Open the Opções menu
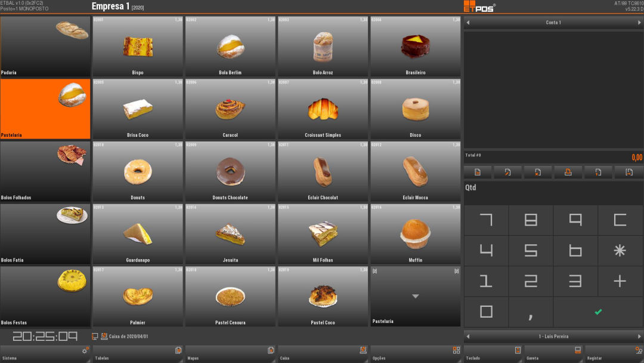The width and height of the screenshot is (644, 363). coord(415,354)
